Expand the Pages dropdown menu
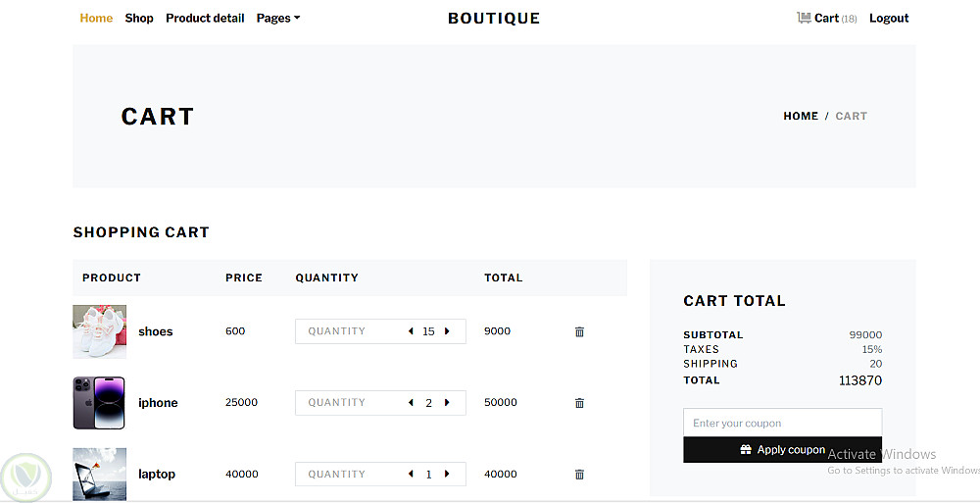Viewport: 980px width, 503px height. point(278,18)
